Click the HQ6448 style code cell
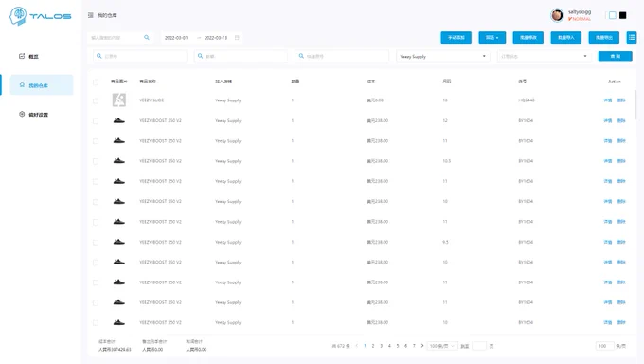Screen dimensions: 644x364 pos(527,100)
